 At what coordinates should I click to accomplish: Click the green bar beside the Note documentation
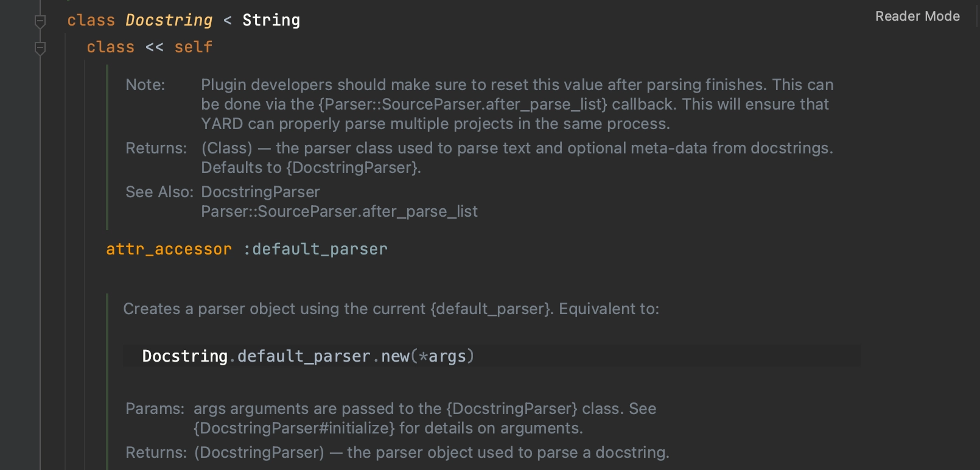coord(107,147)
